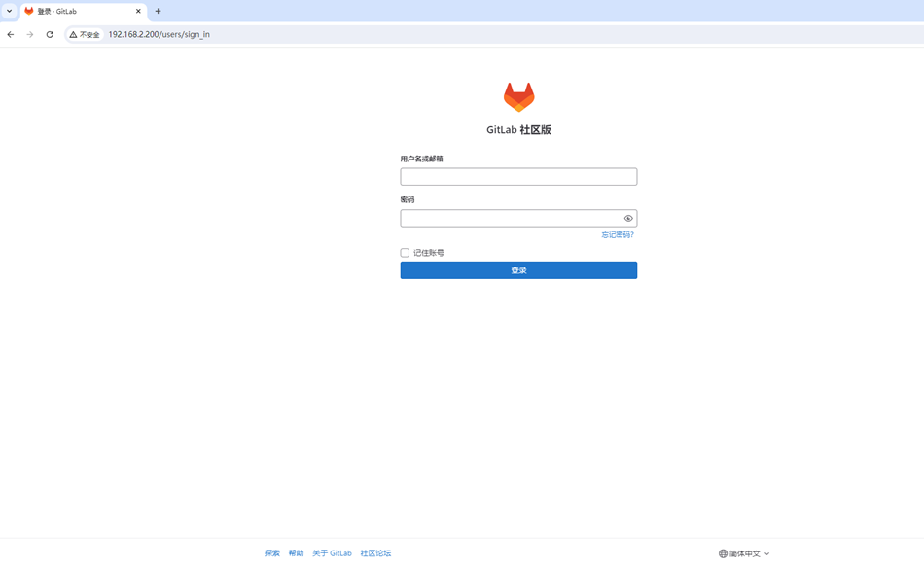The height and width of the screenshot is (569, 924).
Task: Select the 登录 · GitLab browser tab
Action: click(83, 12)
